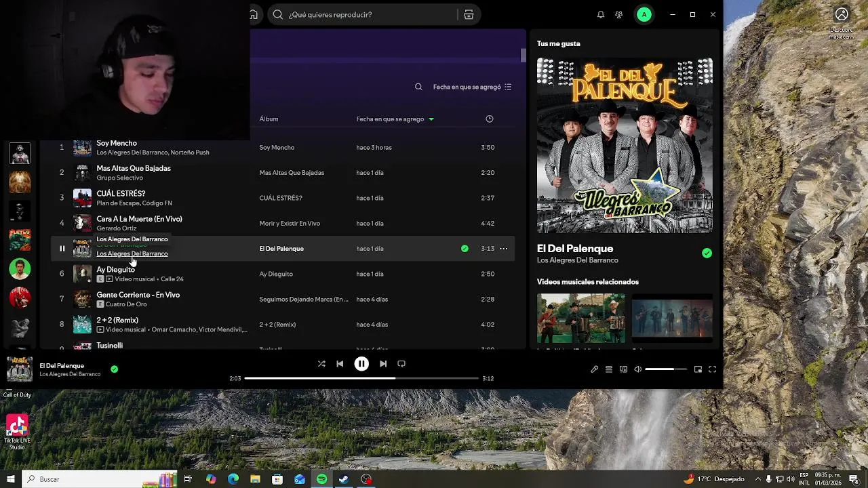Mute with the volume speaker icon
The width and height of the screenshot is (868, 488).
tap(637, 369)
